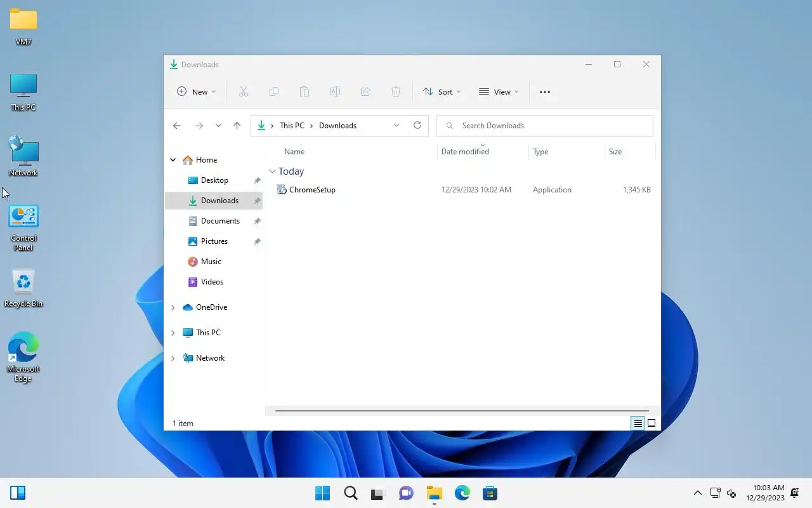Go up one folder level arrow
This screenshot has height=508, width=812.
pyautogui.click(x=237, y=126)
